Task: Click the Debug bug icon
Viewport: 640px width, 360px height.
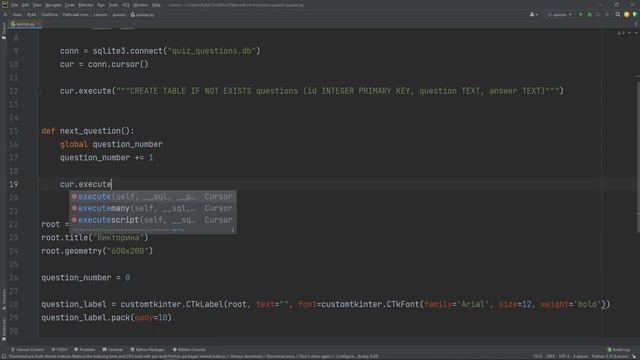Action: coord(589,15)
